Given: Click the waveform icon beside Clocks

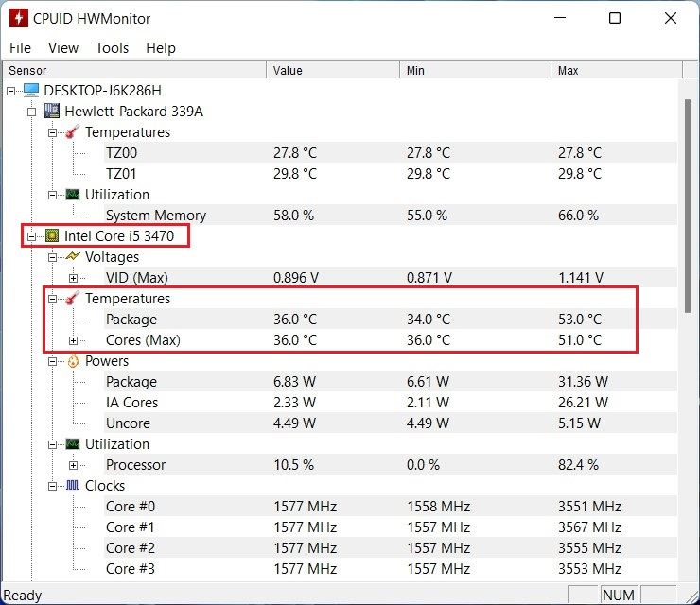Looking at the screenshot, I should [x=72, y=486].
